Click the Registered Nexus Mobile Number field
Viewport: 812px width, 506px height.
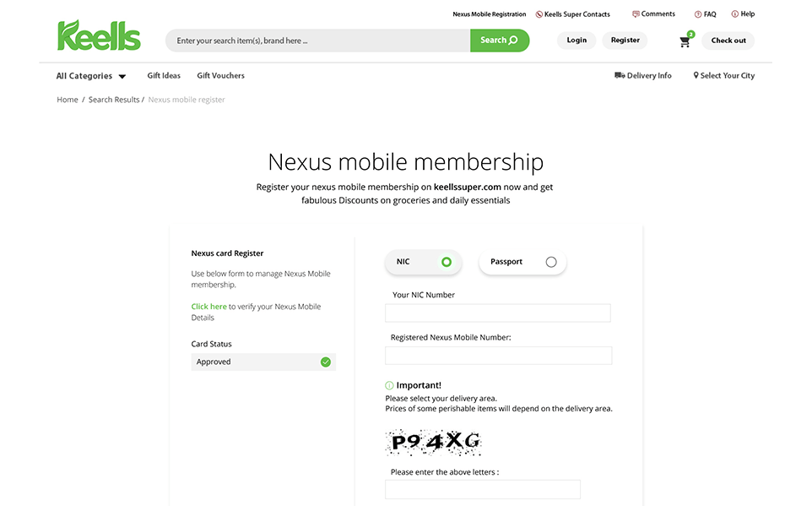(497, 356)
